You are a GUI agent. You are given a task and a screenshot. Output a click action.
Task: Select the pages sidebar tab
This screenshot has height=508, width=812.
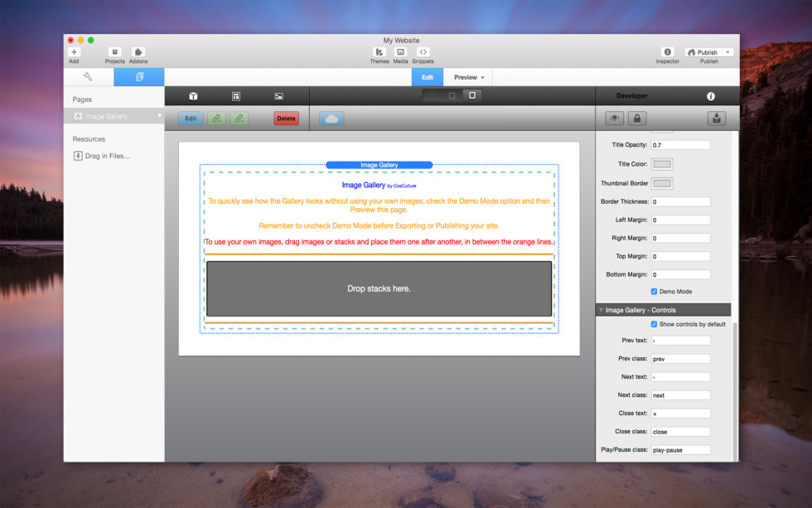click(139, 77)
